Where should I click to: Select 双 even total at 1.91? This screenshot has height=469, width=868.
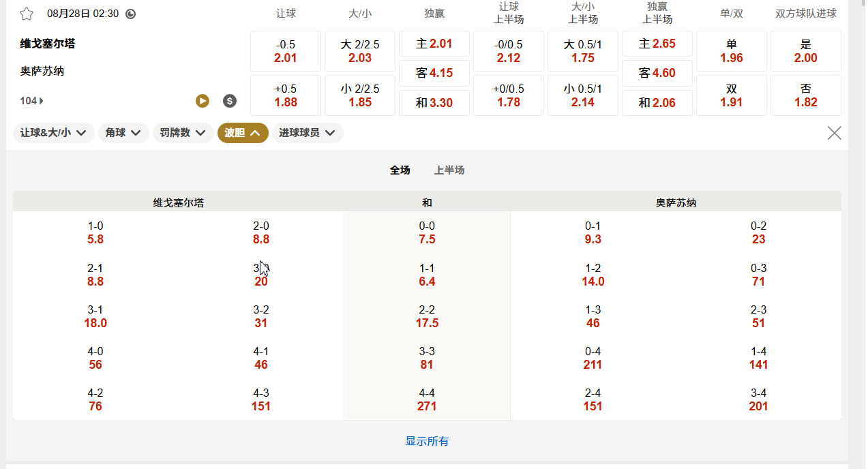pos(732,95)
